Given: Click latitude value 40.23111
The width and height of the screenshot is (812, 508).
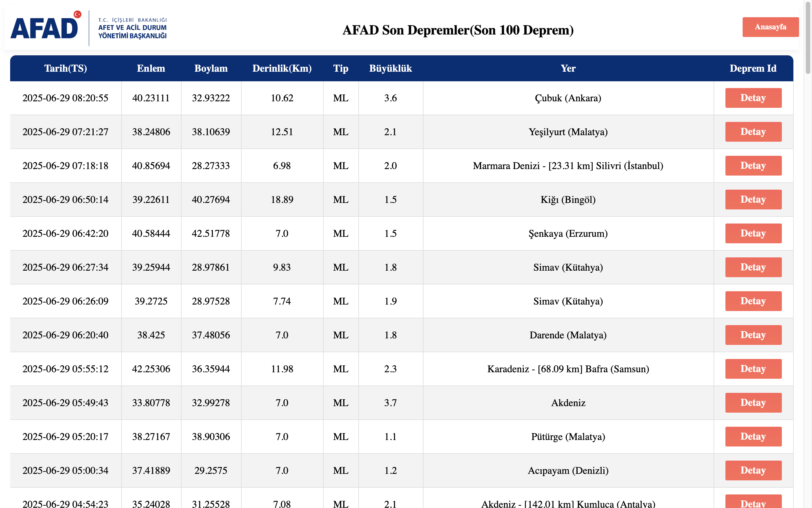Looking at the screenshot, I should tap(151, 98).
